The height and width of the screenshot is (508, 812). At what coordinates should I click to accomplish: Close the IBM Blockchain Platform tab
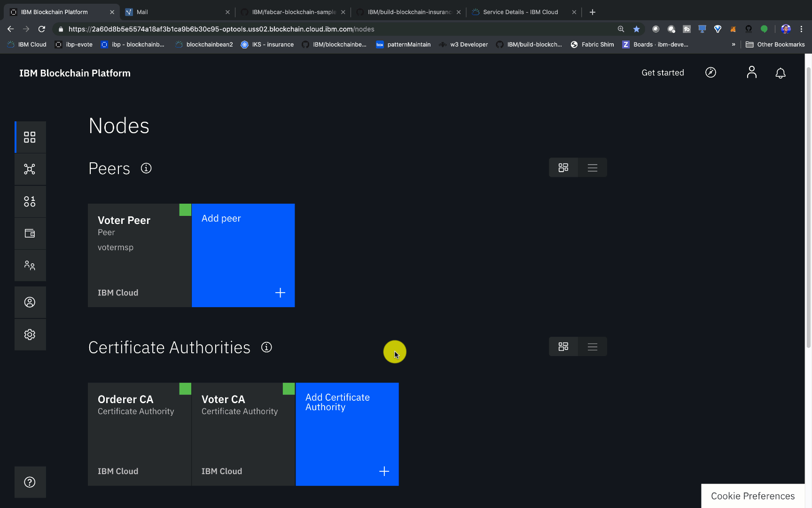point(112,12)
